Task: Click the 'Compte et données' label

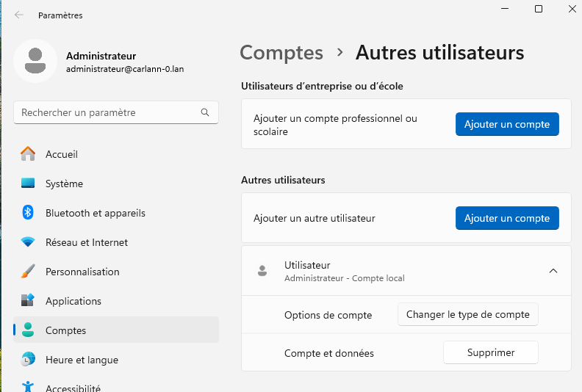Action: click(329, 353)
